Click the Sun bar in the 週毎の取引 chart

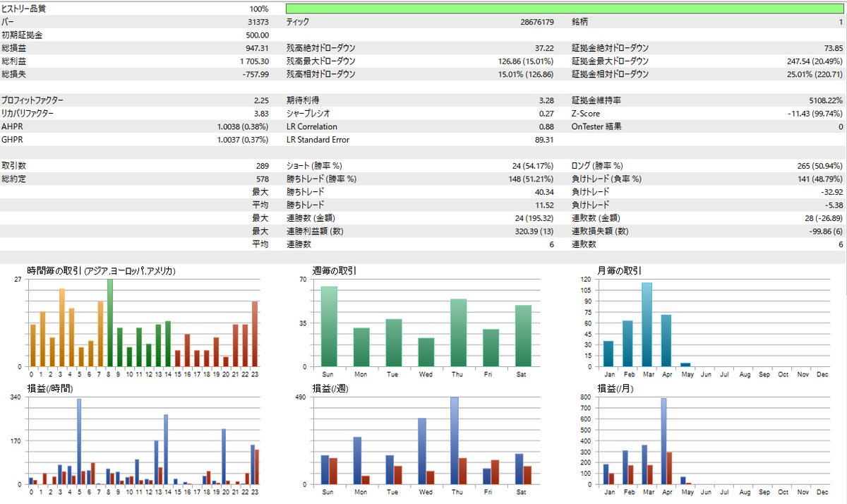tap(329, 326)
